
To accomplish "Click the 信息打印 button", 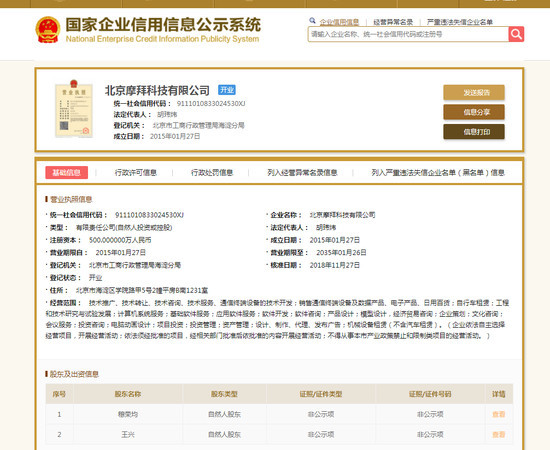I will (474, 132).
